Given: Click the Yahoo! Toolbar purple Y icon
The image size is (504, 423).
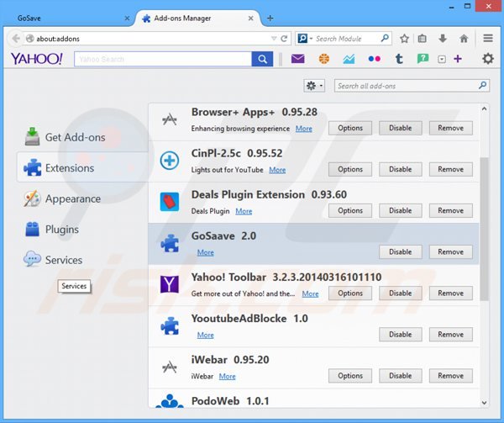Looking at the screenshot, I should (170, 284).
